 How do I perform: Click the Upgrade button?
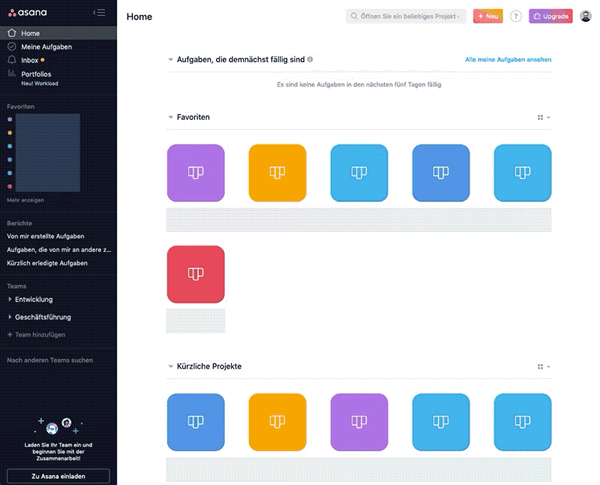tap(550, 16)
